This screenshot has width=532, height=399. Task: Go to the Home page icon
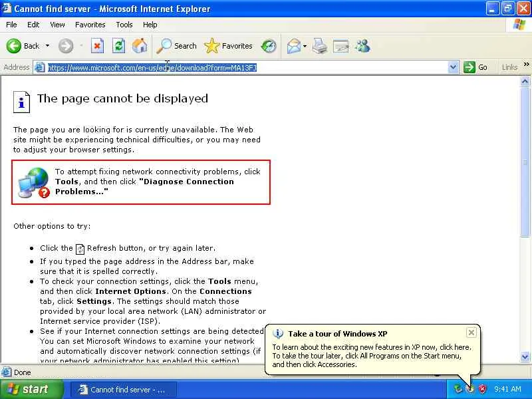(x=140, y=46)
